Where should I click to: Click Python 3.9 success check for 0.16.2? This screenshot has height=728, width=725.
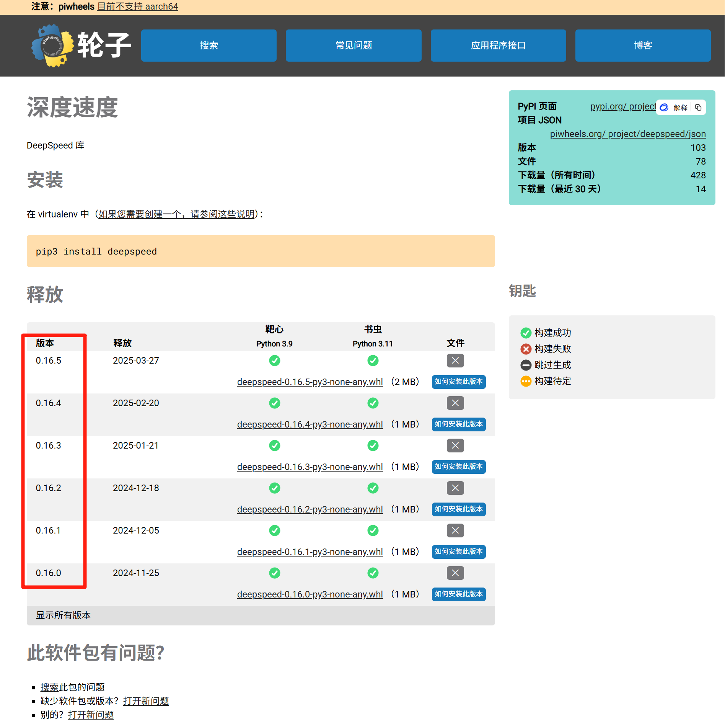point(275,488)
